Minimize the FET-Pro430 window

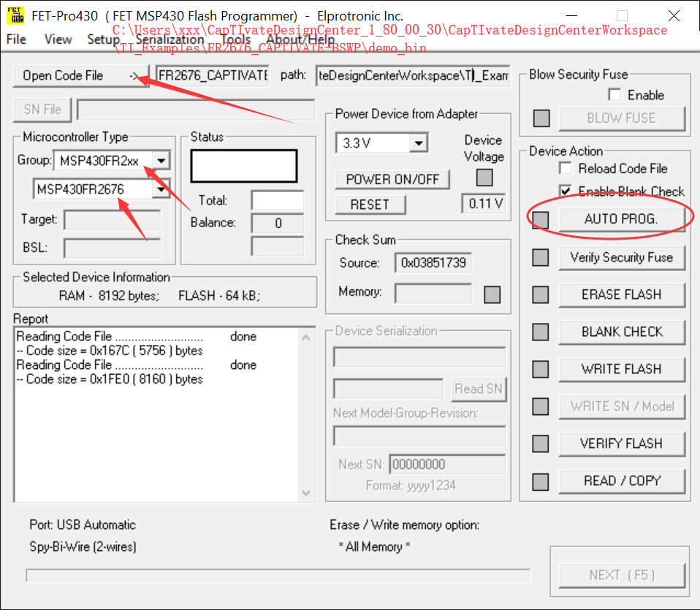572,16
